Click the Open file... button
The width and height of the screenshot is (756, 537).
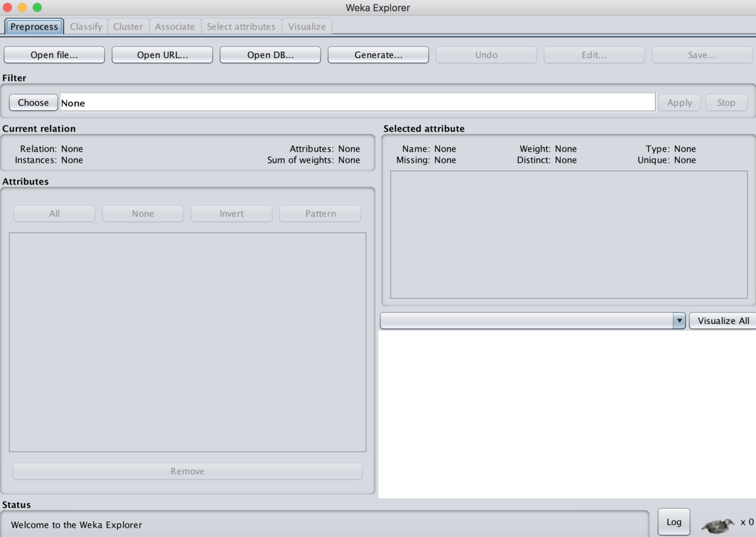click(54, 55)
